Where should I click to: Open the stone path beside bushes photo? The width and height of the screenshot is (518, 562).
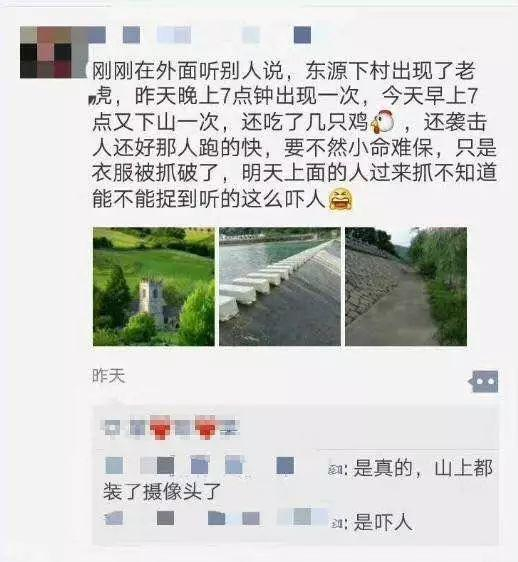pos(406,286)
